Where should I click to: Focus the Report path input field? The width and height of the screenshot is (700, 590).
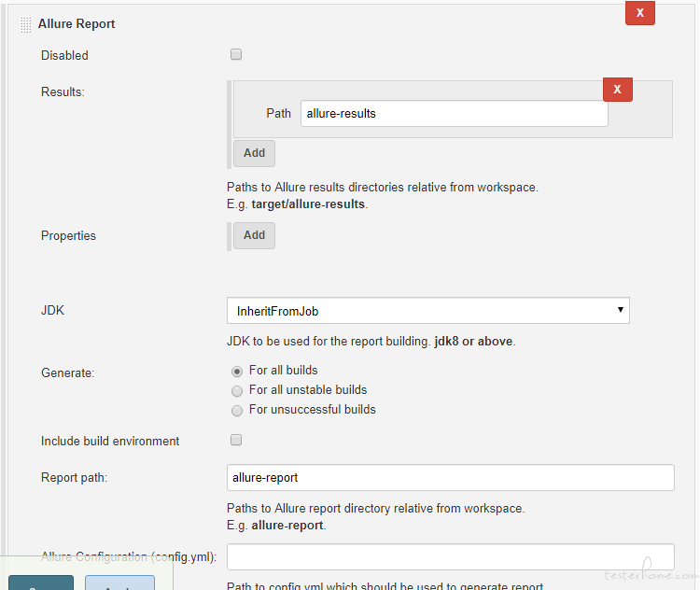(451, 477)
